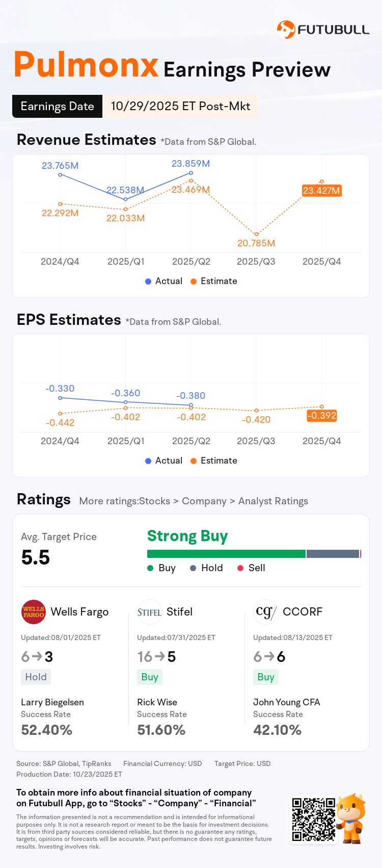Image resolution: width=382 pixels, height=868 pixels.
Task: Click the QR code image
Action: 313,820
